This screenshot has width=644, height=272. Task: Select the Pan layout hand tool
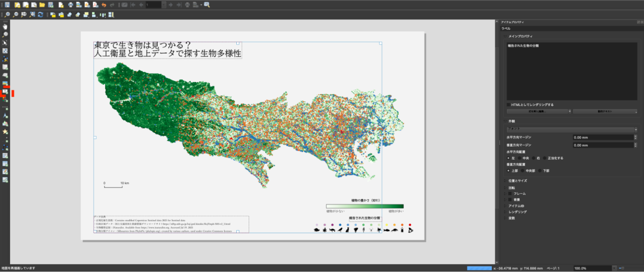(x=5, y=27)
